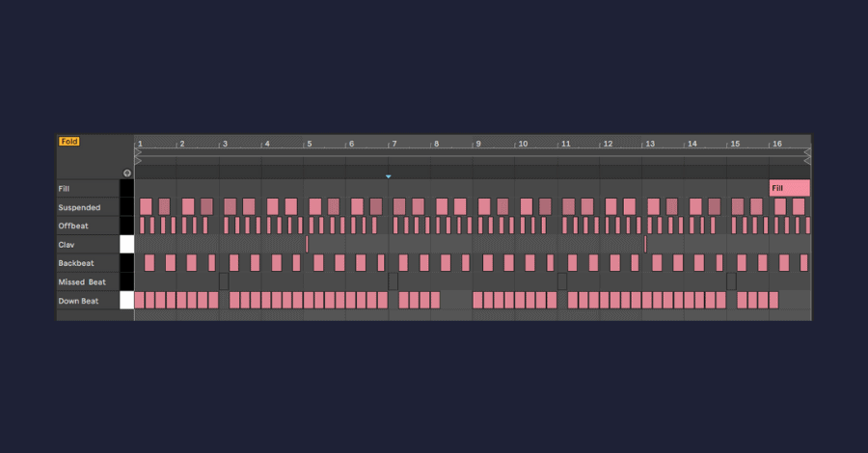Select the Offbeat row label
Viewport: 868px width, 453px height.
[x=73, y=226]
